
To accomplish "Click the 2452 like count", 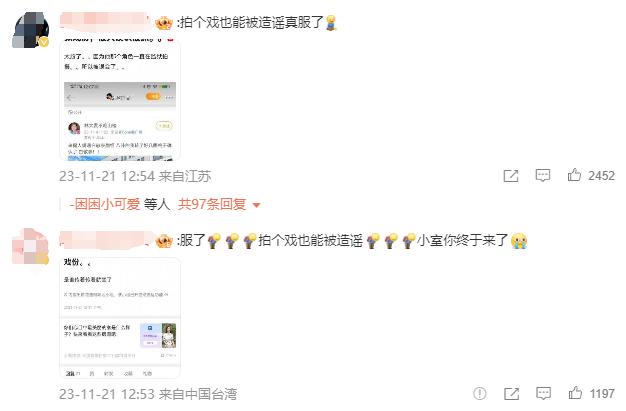I will (x=601, y=176).
